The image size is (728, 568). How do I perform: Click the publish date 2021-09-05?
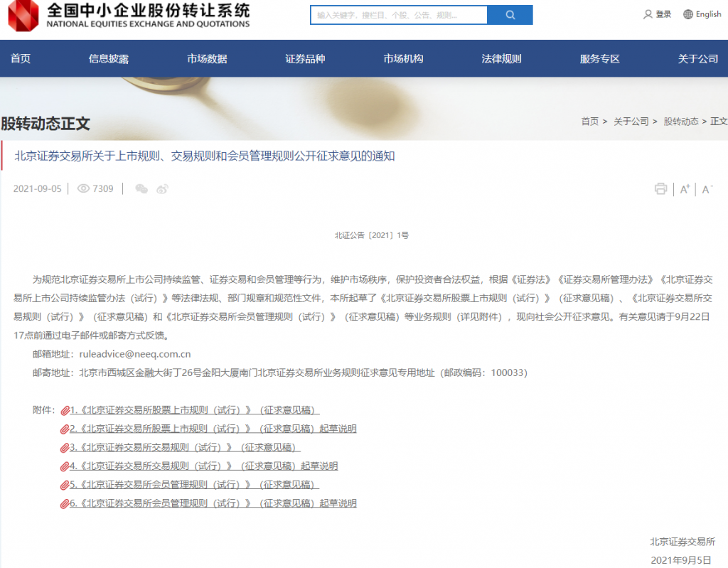click(37, 188)
